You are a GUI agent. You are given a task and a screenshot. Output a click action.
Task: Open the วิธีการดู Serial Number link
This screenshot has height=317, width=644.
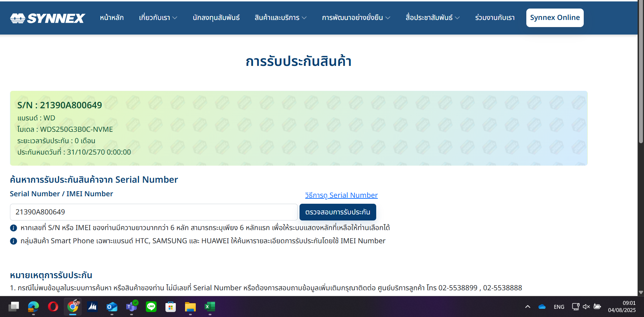tap(341, 195)
